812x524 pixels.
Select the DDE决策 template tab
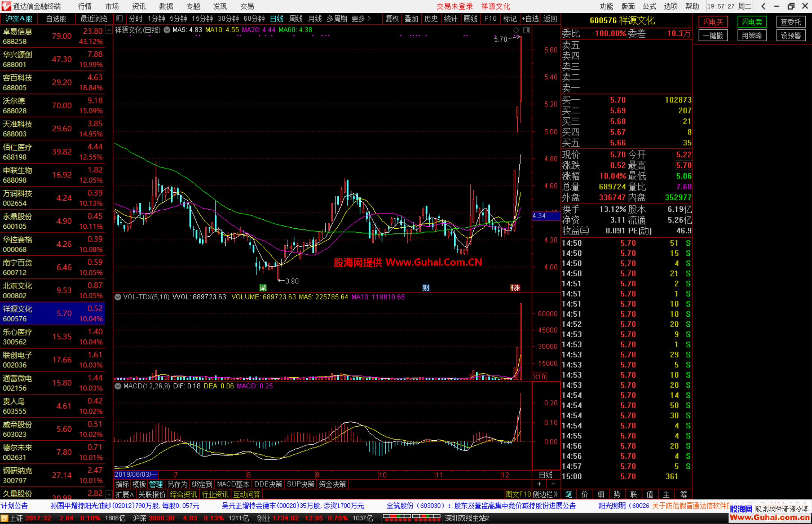(268, 484)
